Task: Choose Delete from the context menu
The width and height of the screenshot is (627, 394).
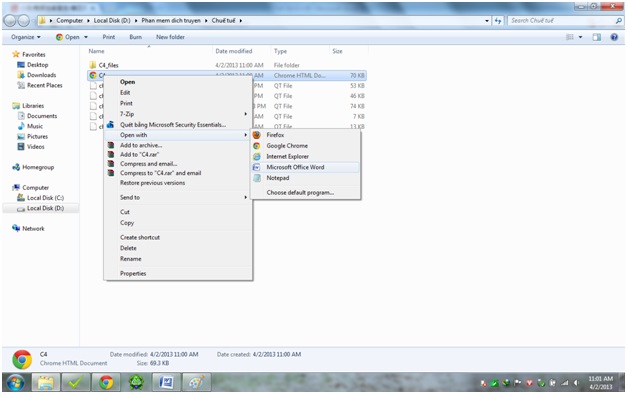Action: click(178, 248)
